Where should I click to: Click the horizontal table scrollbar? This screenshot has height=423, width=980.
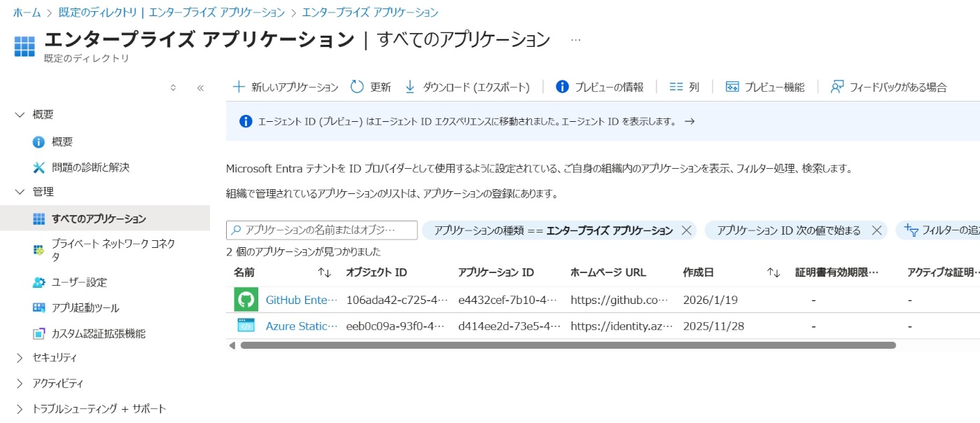tap(568, 345)
